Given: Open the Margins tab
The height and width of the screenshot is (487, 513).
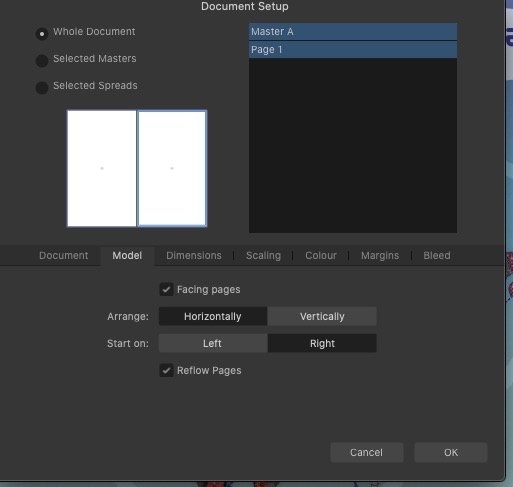Looking at the screenshot, I should click(x=380, y=255).
